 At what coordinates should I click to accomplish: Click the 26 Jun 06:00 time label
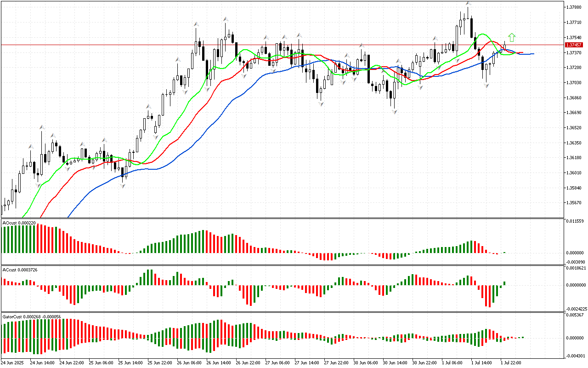[190, 362]
